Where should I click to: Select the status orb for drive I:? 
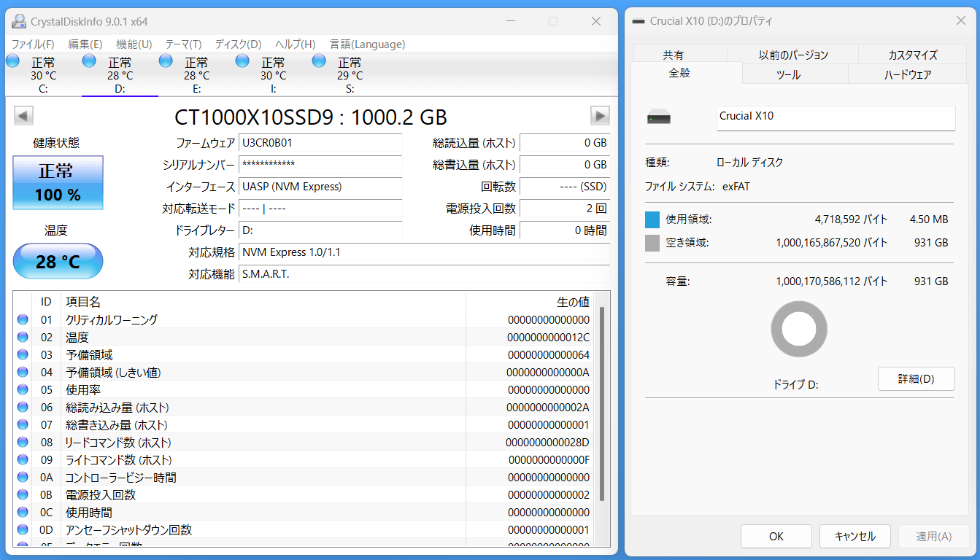point(242,61)
